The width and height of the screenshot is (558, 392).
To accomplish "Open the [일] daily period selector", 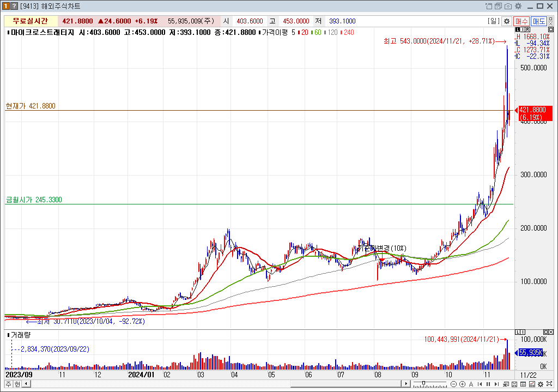I will click(x=494, y=21).
